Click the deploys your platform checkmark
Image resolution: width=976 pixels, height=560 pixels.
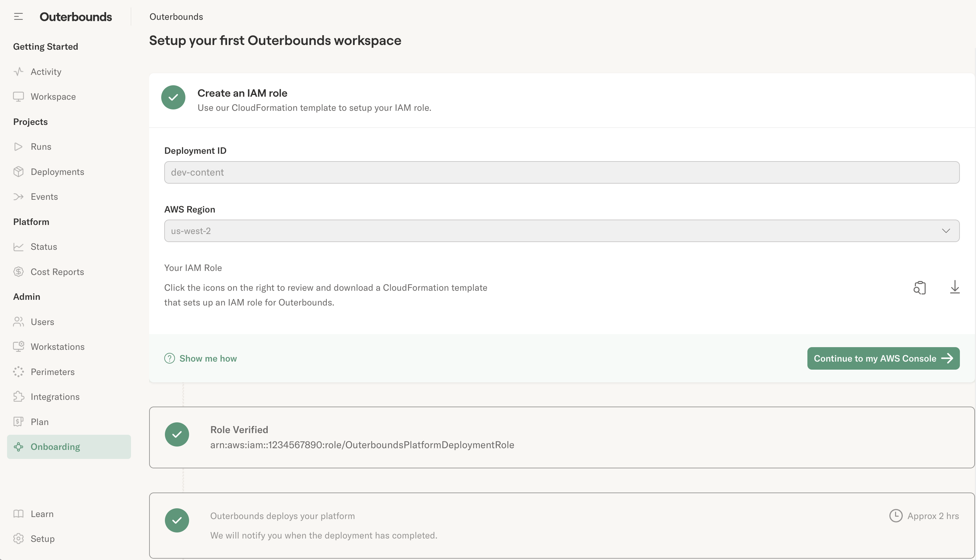click(x=177, y=520)
